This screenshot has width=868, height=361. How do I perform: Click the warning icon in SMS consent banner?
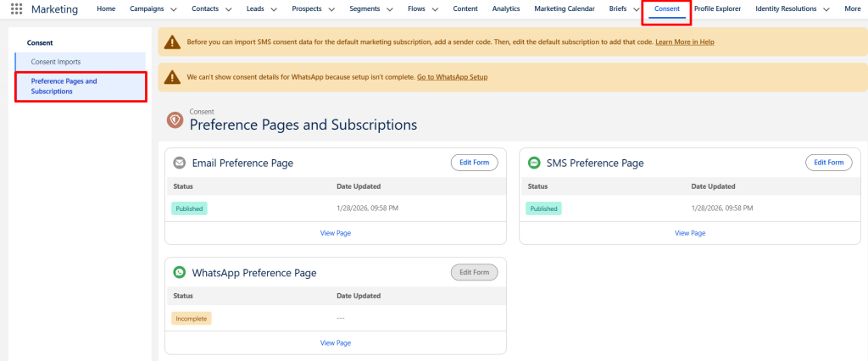(173, 42)
